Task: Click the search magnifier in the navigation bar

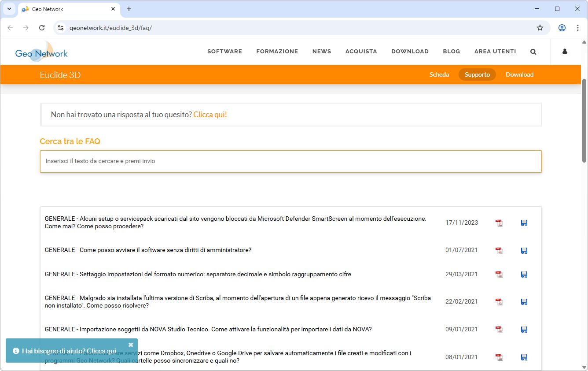Action: click(x=533, y=52)
